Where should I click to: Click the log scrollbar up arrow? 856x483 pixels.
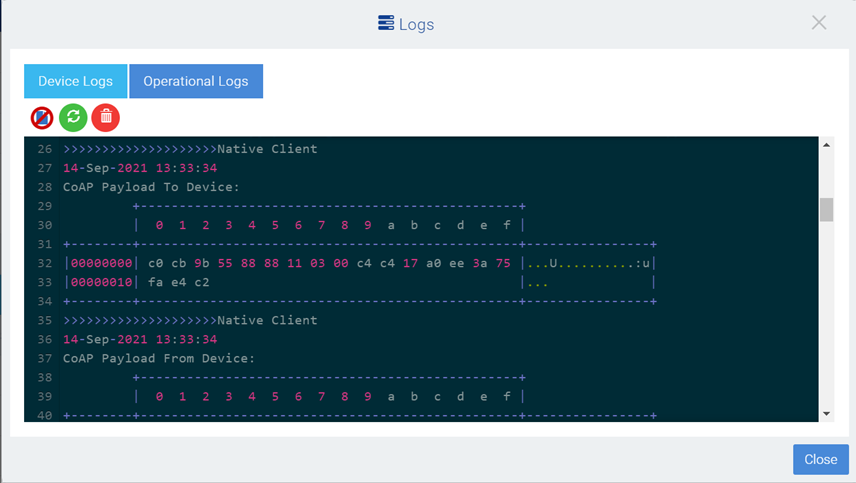point(827,146)
